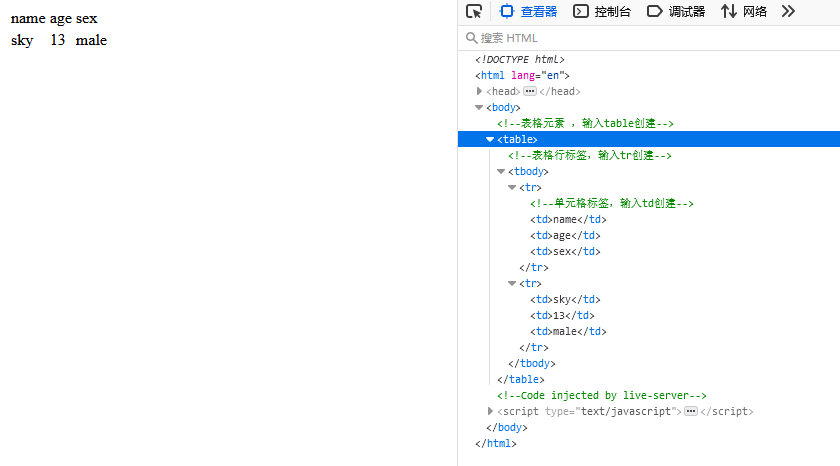
Task: Select the td sex node
Action: [x=565, y=251]
